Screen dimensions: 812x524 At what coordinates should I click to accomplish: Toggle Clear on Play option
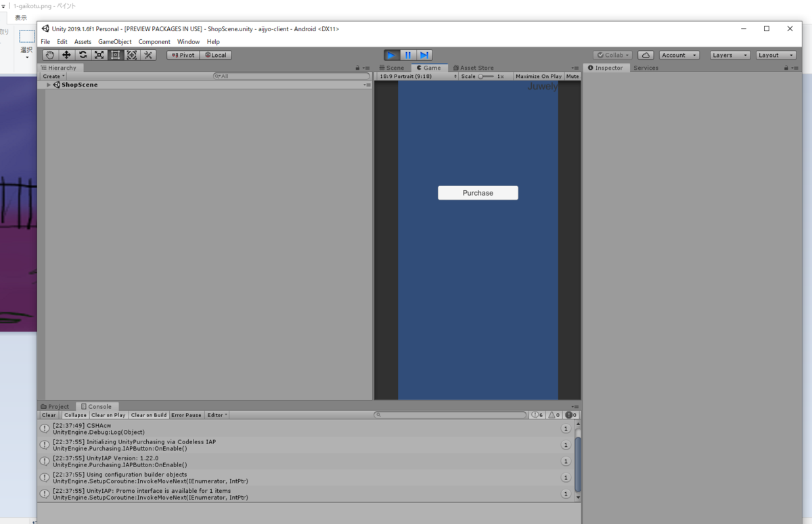(x=108, y=415)
